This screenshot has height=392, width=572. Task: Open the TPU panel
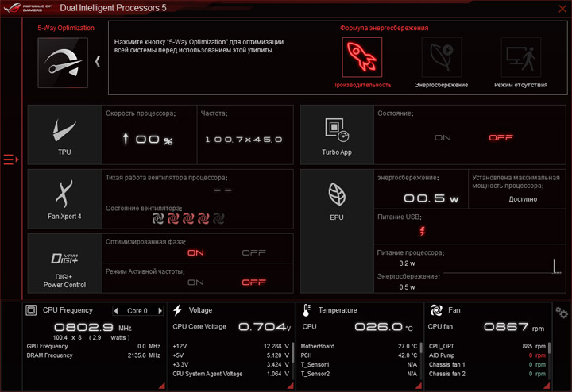click(x=65, y=135)
